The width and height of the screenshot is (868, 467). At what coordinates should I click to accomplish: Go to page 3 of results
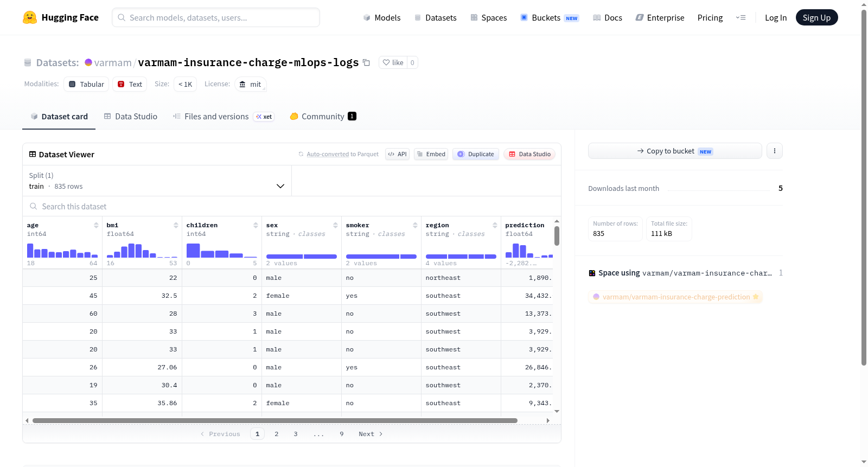(296, 434)
